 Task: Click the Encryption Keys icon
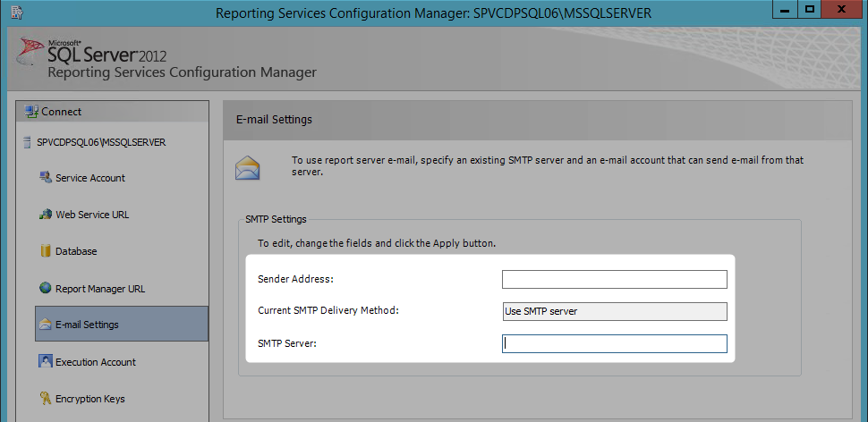[46, 398]
